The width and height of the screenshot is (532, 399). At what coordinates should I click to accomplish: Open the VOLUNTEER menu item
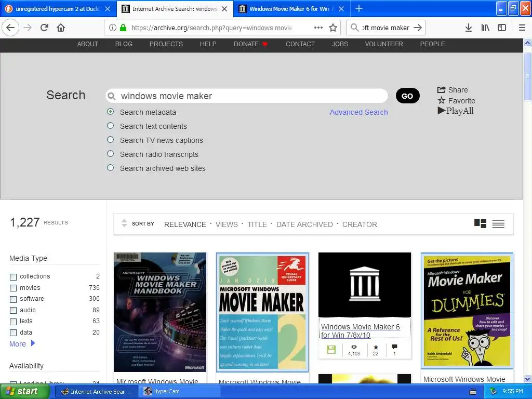(384, 44)
